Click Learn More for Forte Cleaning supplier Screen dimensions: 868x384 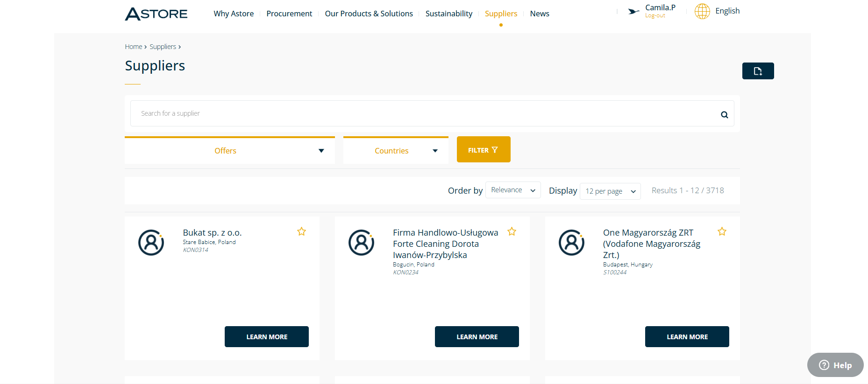pyautogui.click(x=477, y=336)
